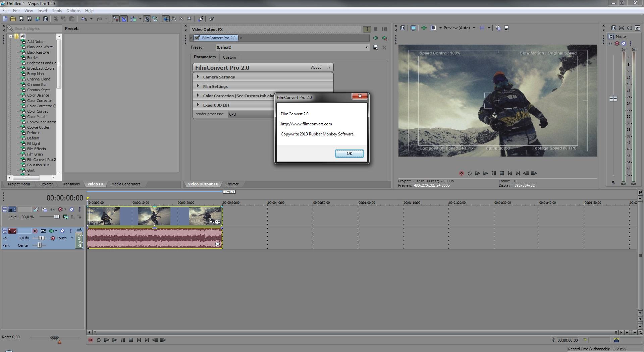Open track 1 motion icon
The height and width of the screenshot is (352, 644).
point(44,209)
